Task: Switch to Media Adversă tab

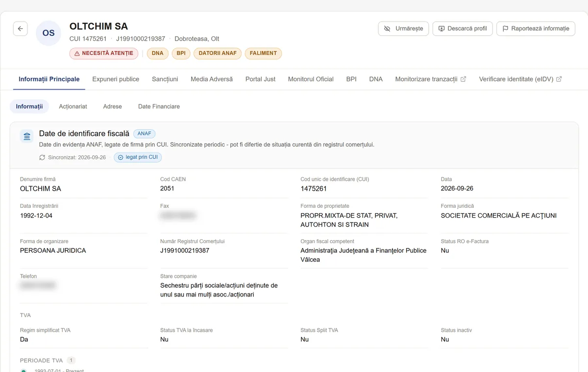Action: pyautogui.click(x=212, y=79)
